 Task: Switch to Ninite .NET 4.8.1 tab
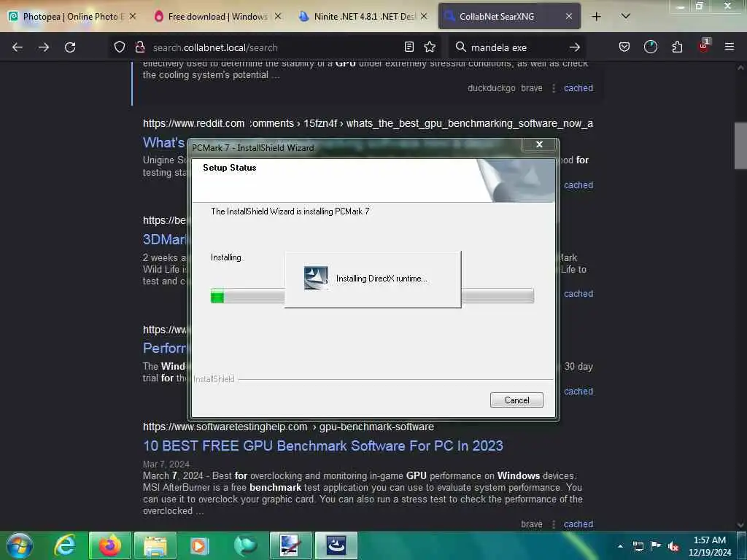point(363,16)
